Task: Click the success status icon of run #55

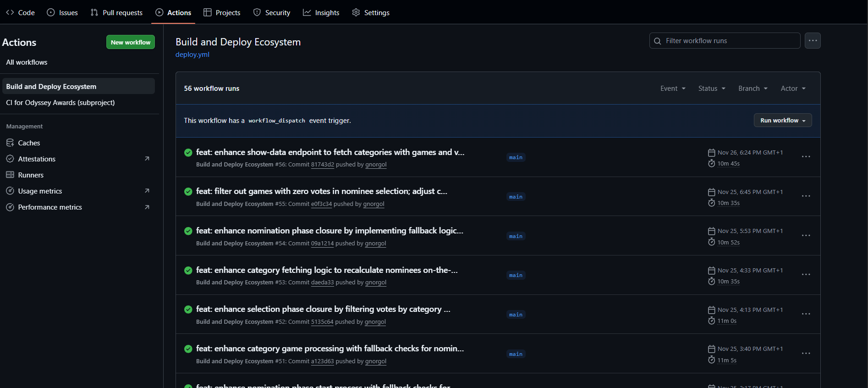Action: [x=188, y=192]
